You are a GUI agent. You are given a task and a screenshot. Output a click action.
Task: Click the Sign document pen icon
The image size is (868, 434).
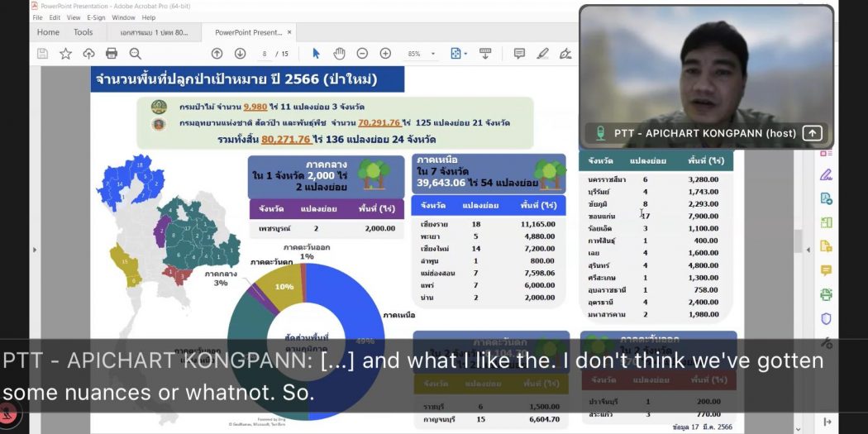[565, 54]
